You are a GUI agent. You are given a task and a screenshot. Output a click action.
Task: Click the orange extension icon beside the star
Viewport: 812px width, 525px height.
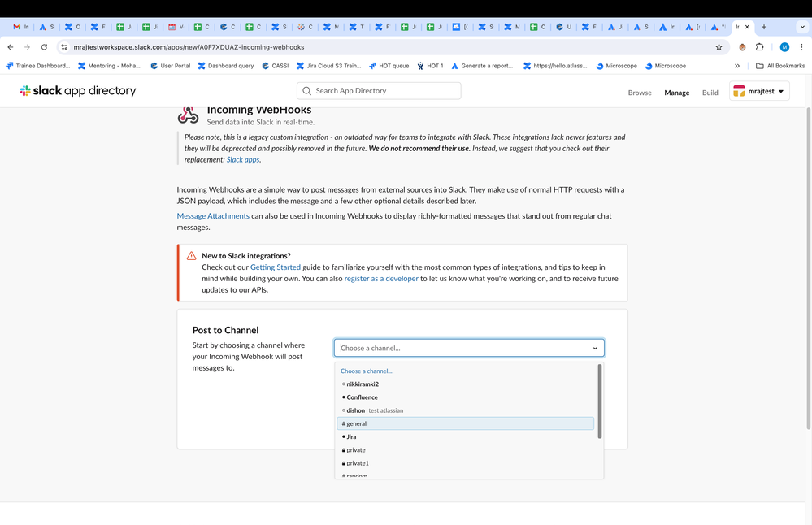(742, 47)
